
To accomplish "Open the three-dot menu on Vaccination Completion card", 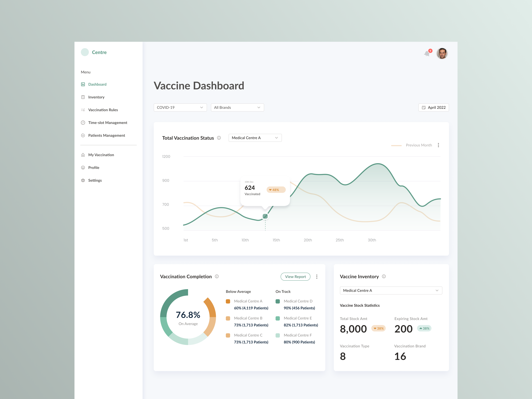I will click(317, 277).
